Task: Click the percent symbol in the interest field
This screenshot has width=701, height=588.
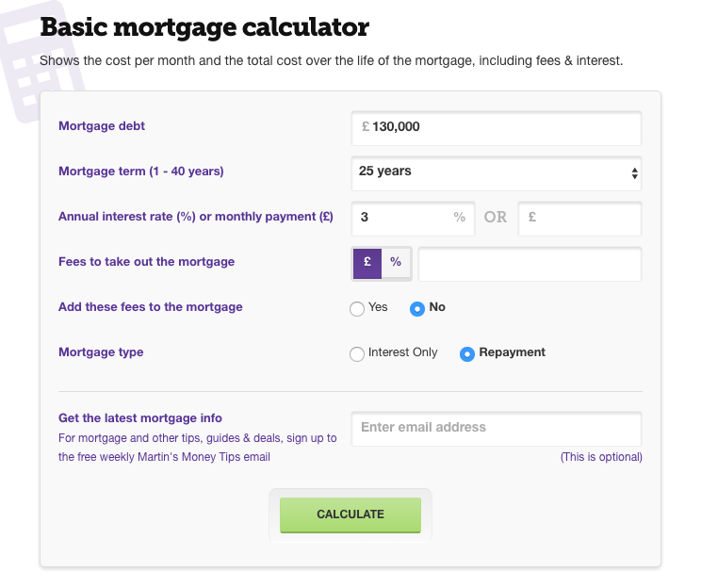Action: point(459,217)
